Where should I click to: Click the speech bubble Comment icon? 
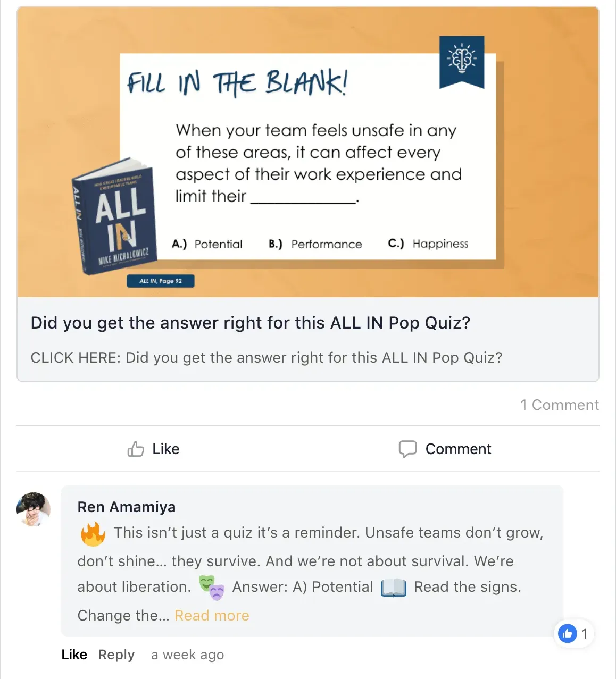(x=408, y=449)
